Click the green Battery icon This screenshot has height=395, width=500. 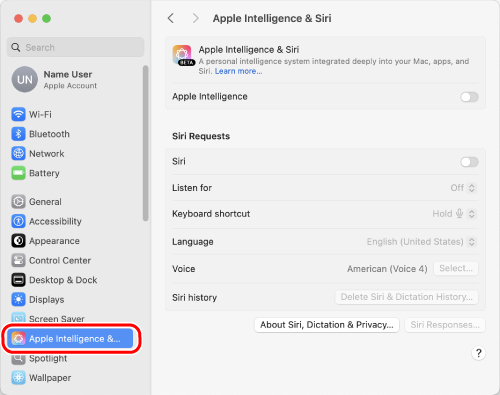pyautogui.click(x=18, y=173)
